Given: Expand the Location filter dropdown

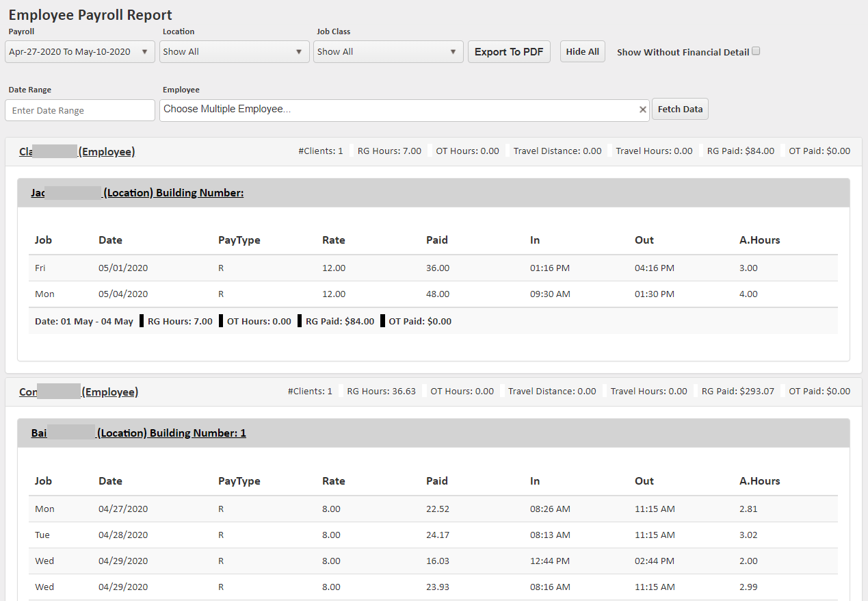Looking at the screenshot, I should click(x=234, y=52).
